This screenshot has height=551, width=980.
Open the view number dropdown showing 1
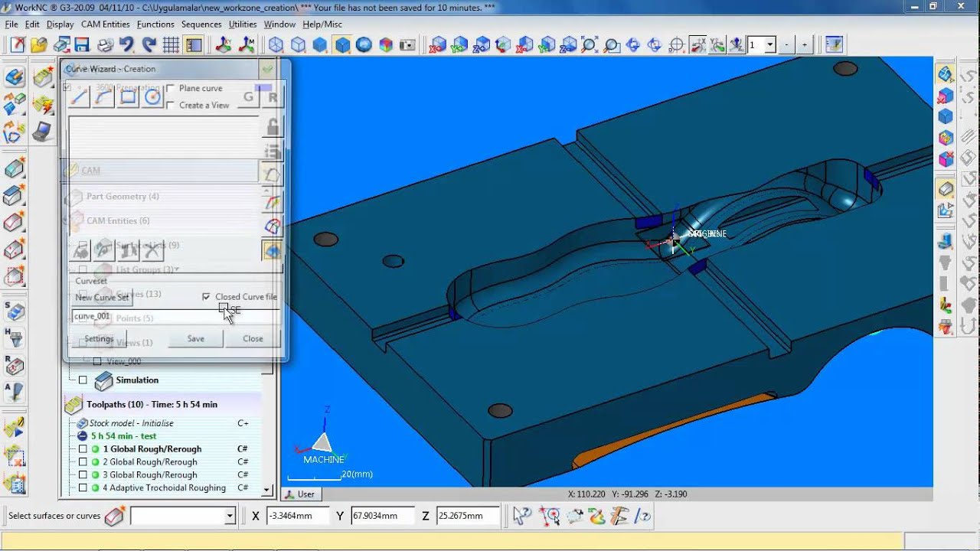(x=770, y=45)
